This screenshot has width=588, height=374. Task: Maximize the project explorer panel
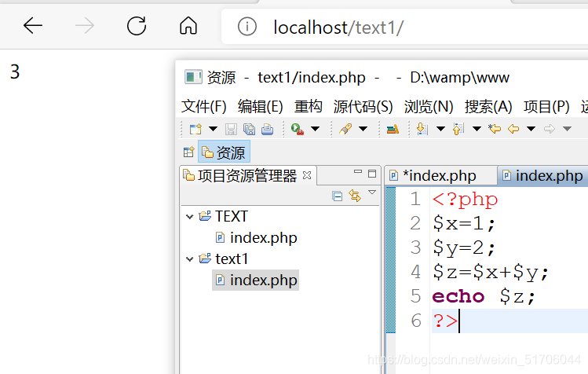(x=372, y=174)
